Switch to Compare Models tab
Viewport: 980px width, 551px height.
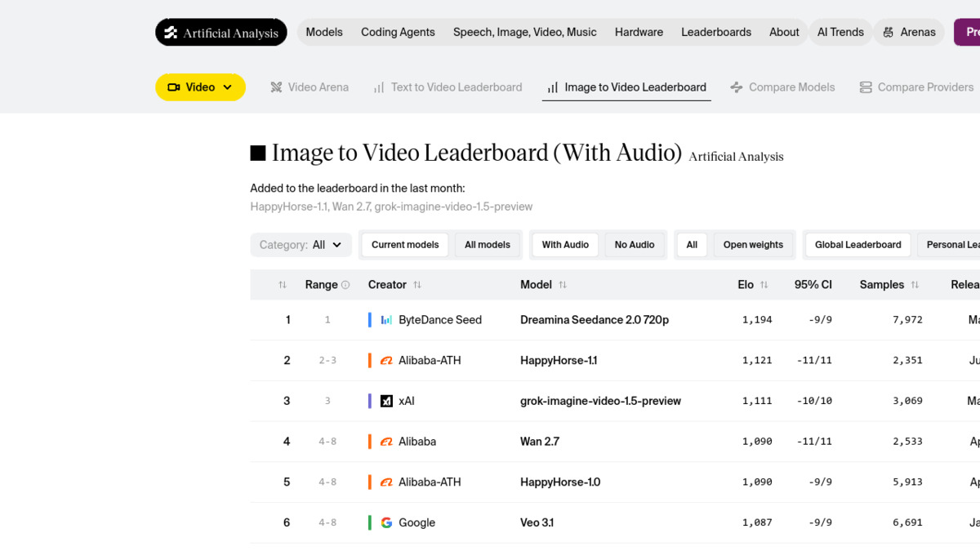[x=782, y=87]
